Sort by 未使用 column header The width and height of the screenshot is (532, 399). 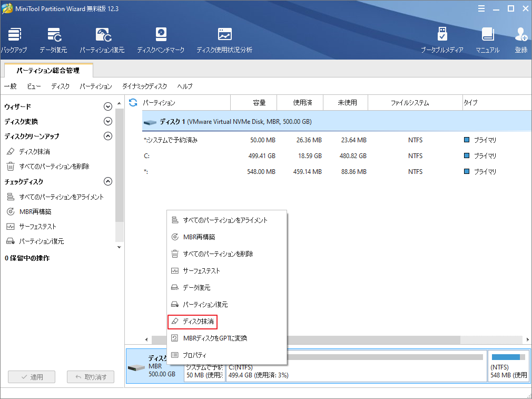(346, 103)
